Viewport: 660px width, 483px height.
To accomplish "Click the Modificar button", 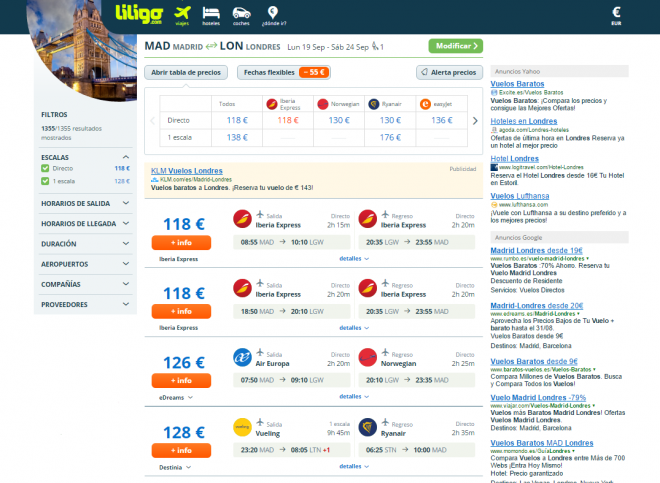I will click(456, 46).
